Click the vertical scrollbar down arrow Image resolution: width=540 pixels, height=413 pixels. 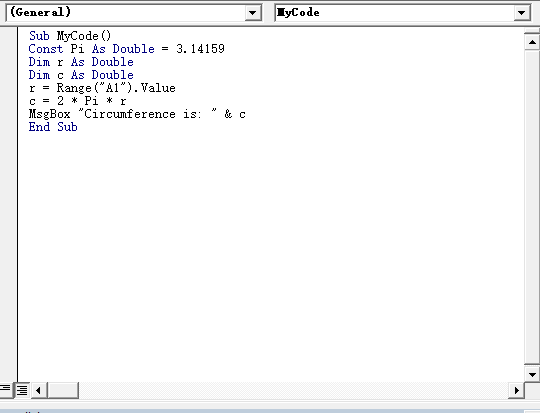coord(532,374)
